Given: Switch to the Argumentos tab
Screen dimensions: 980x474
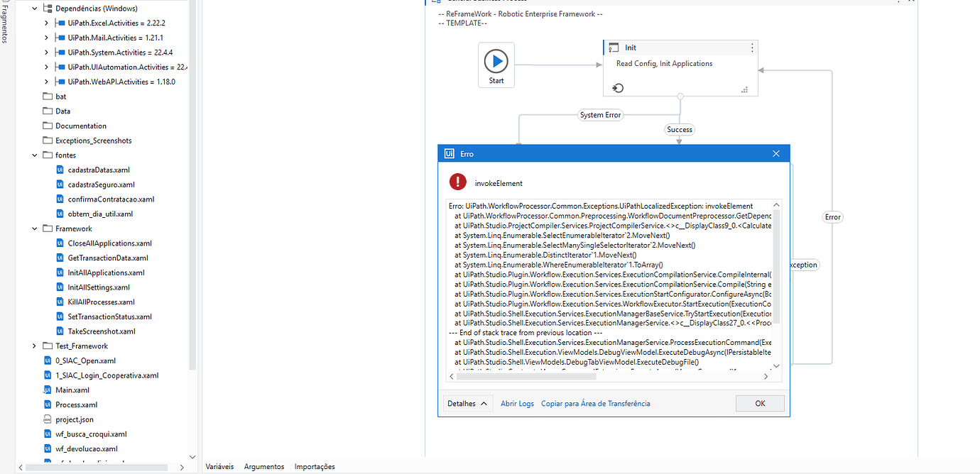Looking at the screenshot, I should (x=263, y=466).
